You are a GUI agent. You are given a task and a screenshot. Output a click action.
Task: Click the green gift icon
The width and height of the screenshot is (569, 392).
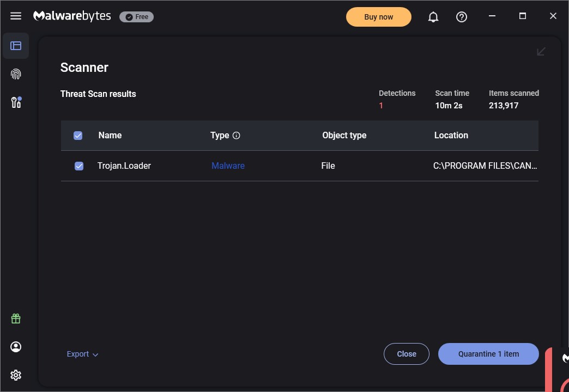(x=16, y=318)
